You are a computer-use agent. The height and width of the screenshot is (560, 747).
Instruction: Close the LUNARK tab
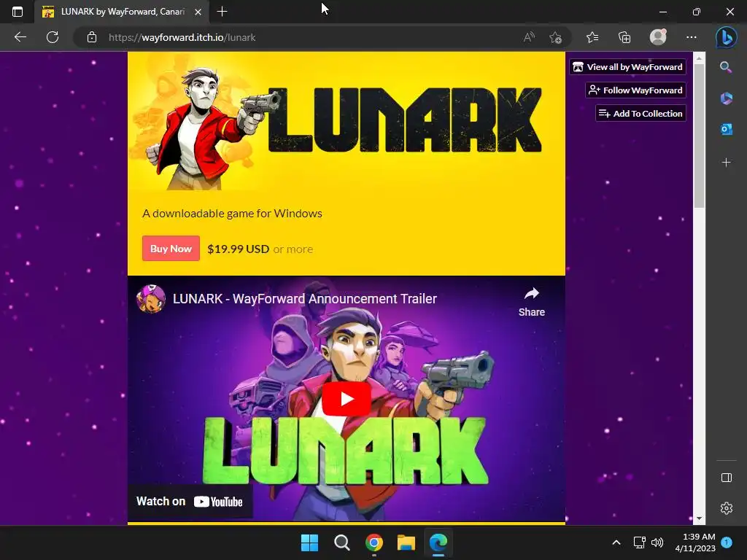coord(198,12)
